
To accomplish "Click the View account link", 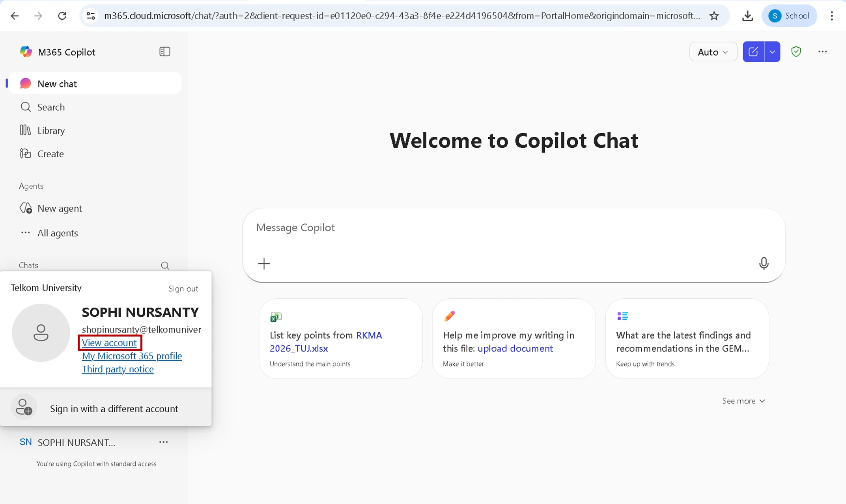I will [x=109, y=342].
